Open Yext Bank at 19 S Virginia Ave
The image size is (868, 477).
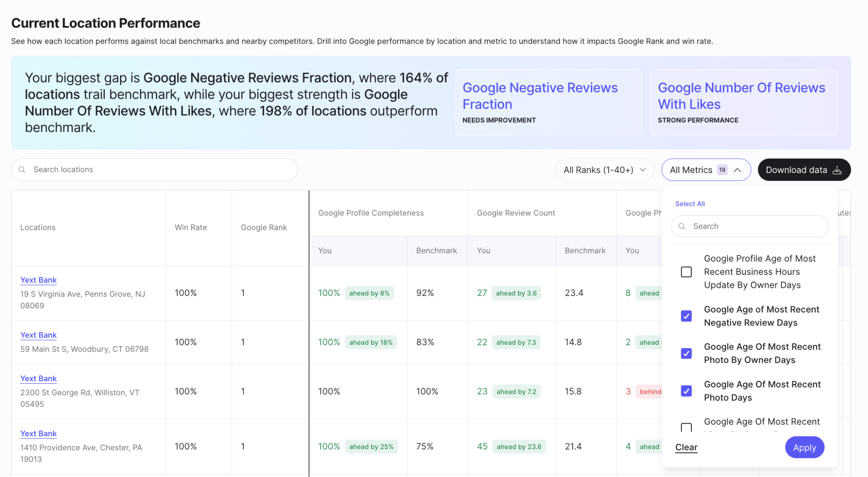click(x=39, y=280)
